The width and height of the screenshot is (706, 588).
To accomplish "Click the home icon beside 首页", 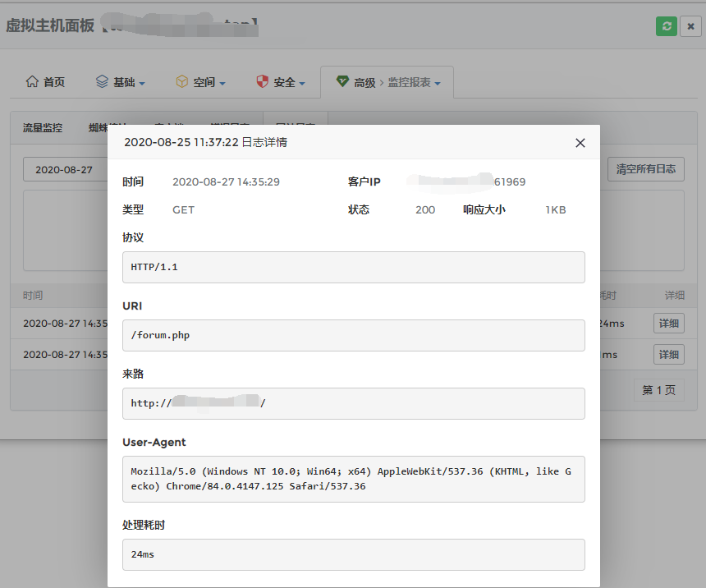I will click(x=32, y=81).
